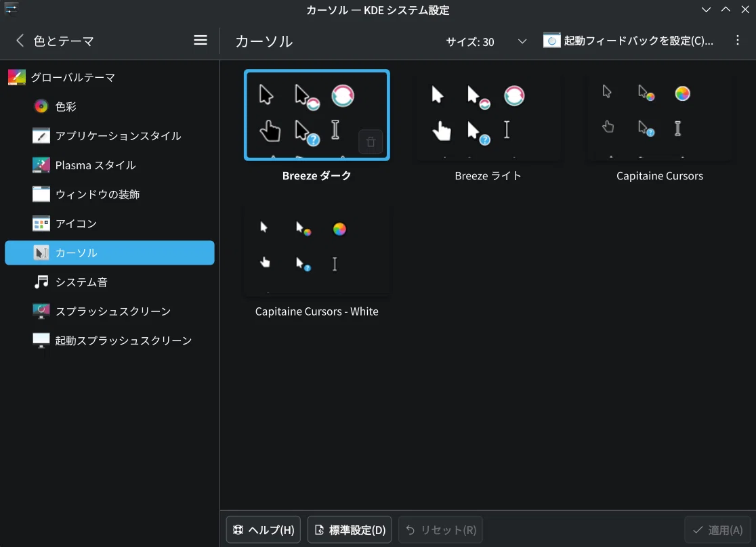Select the Breeze ライト cursor theme thumbnail

(488, 114)
